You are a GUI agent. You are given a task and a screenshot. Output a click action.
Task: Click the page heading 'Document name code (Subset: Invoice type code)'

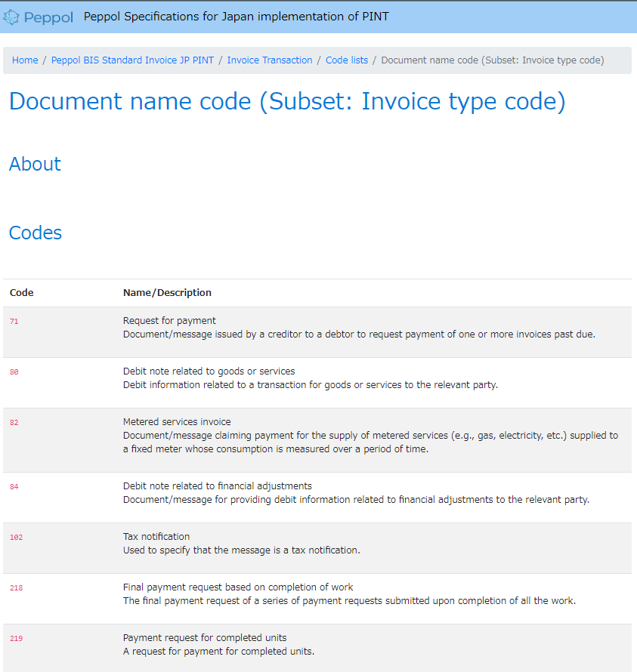coord(287,102)
